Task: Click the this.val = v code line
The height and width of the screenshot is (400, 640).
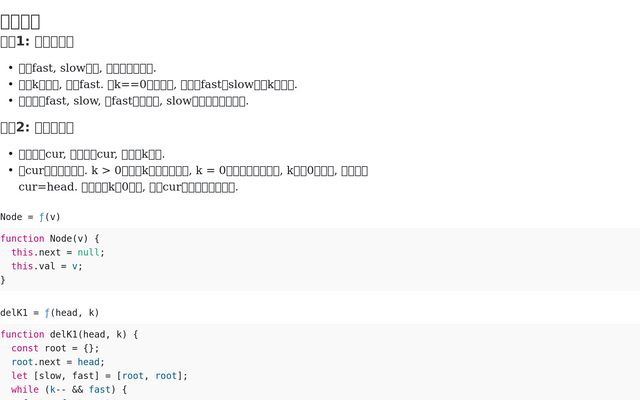Action: (46, 267)
